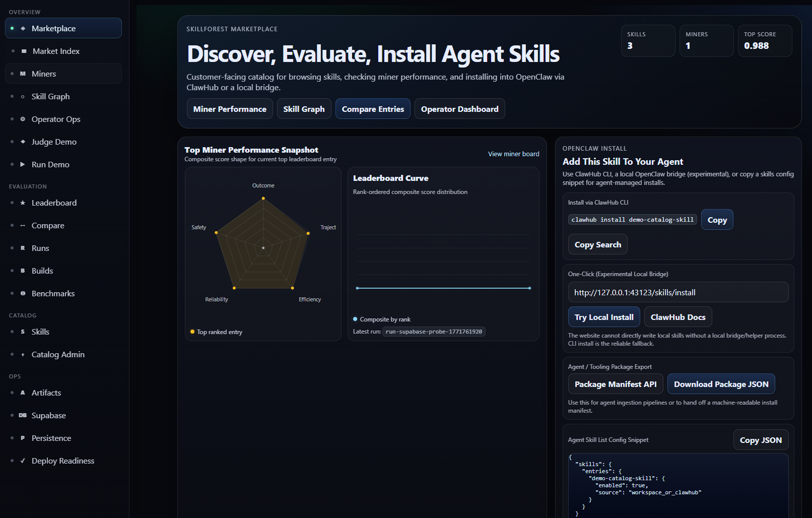Click the Operator Ops gear icon
The height and width of the screenshot is (518, 812).
tap(23, 119)
